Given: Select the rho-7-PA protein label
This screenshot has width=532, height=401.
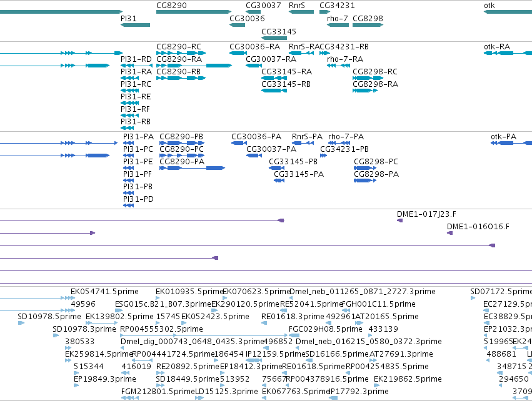Looking at the screenshot, I should [x=346, y=137].
